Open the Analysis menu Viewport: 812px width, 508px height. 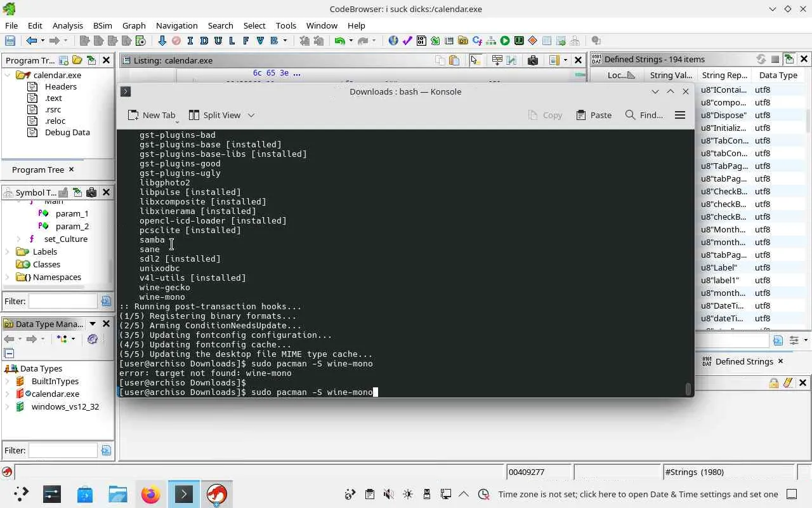[x=68, y=25]
